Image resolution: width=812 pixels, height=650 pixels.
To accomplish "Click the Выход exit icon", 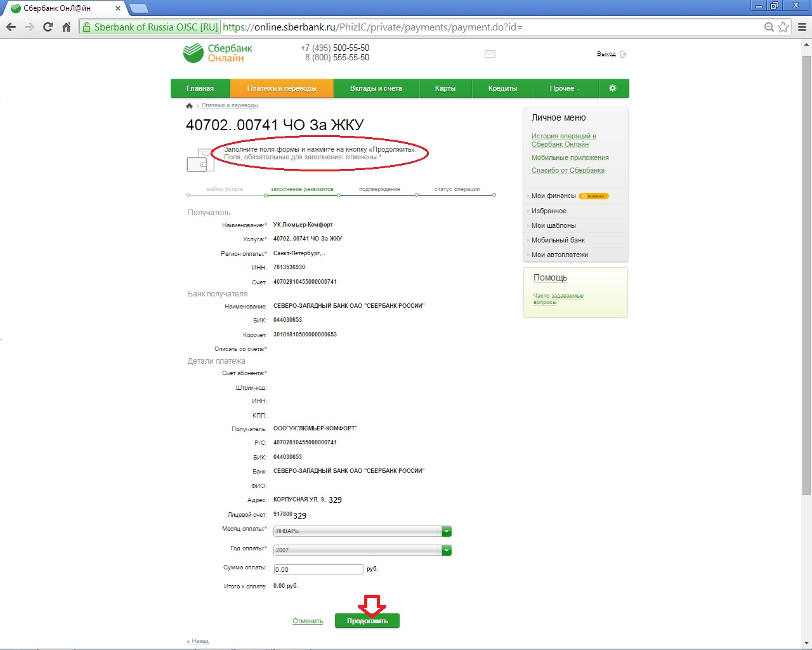I will 623,54.
